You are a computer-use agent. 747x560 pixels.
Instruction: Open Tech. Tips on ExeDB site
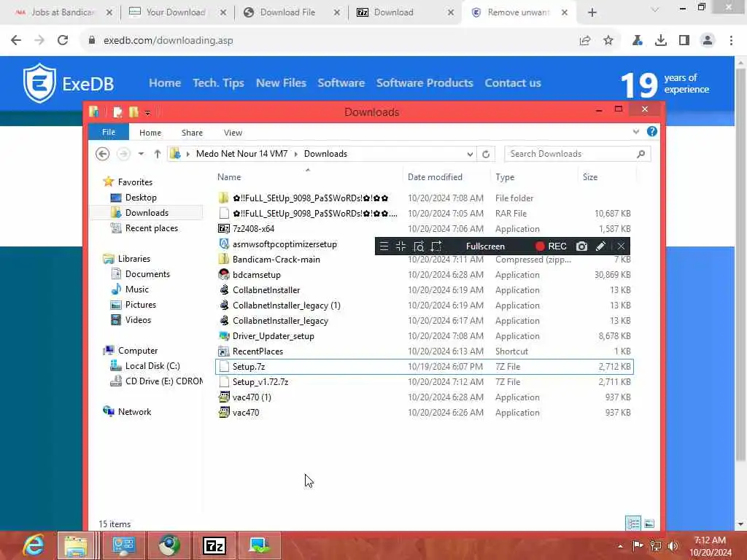(218, 83)
